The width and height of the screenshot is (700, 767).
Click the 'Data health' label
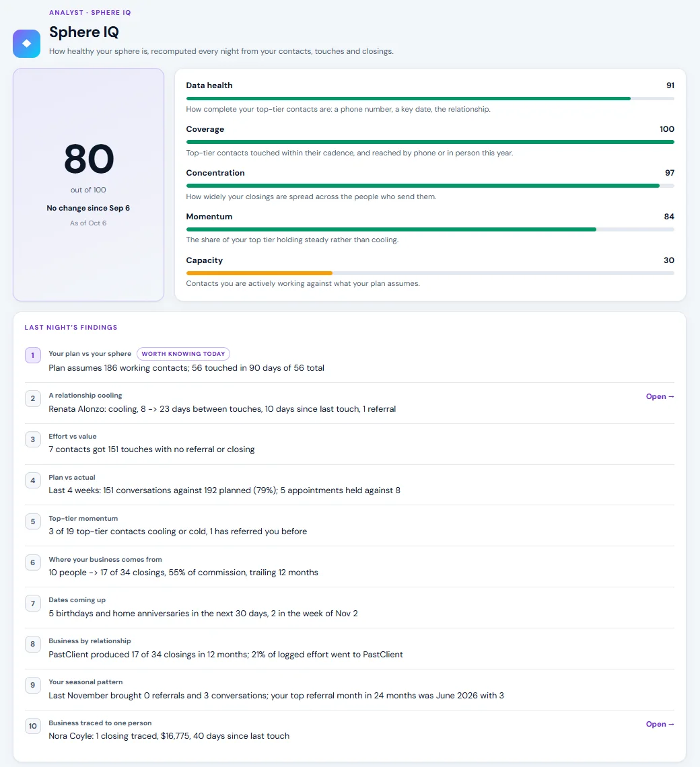[x=209, y=85]
